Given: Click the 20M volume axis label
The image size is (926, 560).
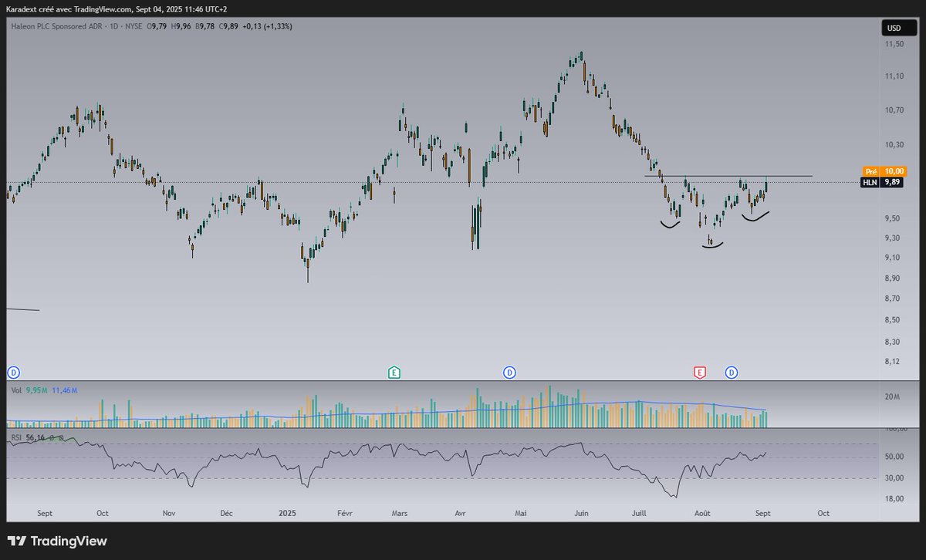Looking at the screenshot, I should [x=892, y=397].
